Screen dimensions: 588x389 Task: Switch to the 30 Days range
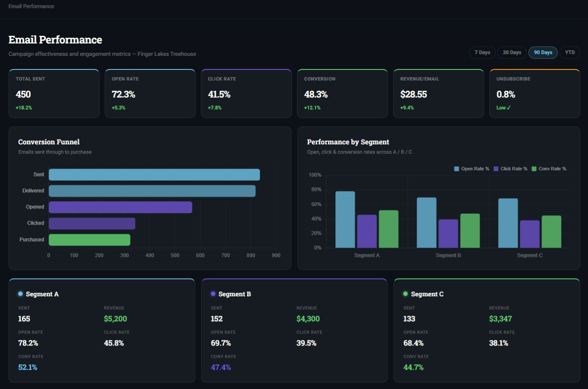(x=512, y=52)
